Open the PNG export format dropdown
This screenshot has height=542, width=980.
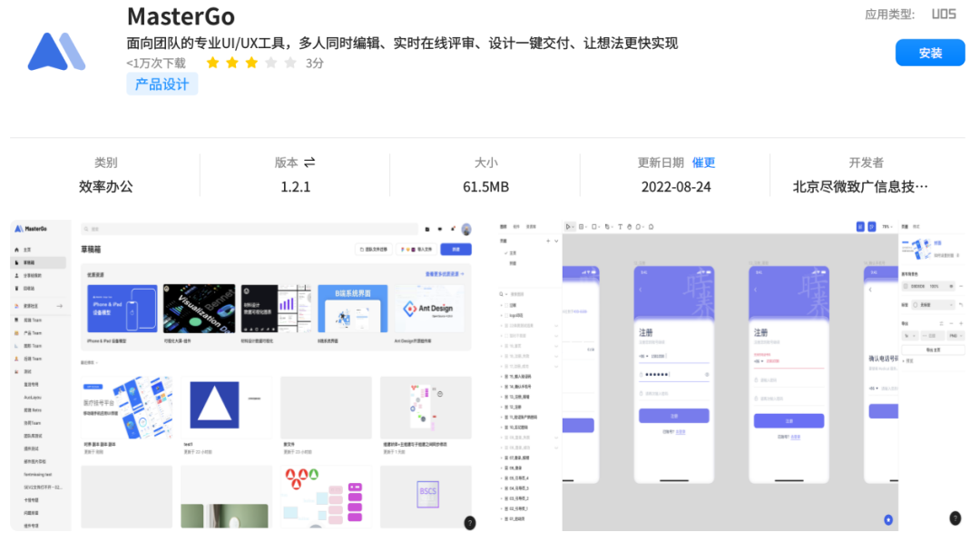click(x=955, y=336)
